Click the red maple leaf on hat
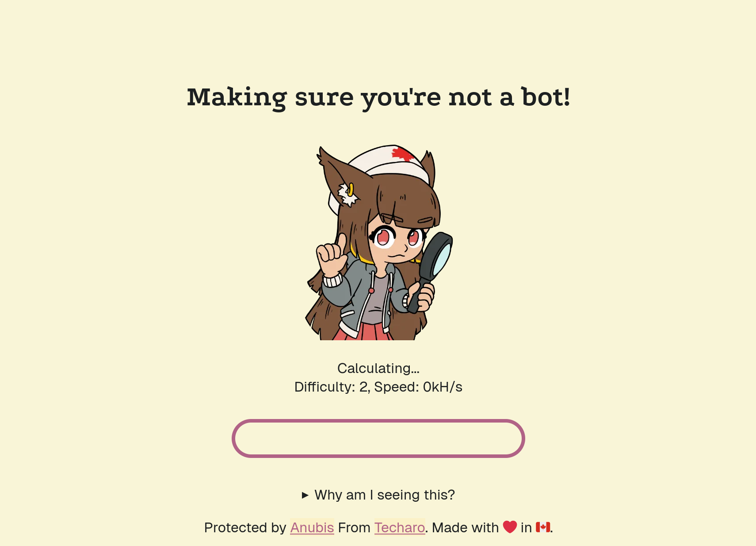Image resolution: width=756 pixels, height=546 pixels. (402, 155)
